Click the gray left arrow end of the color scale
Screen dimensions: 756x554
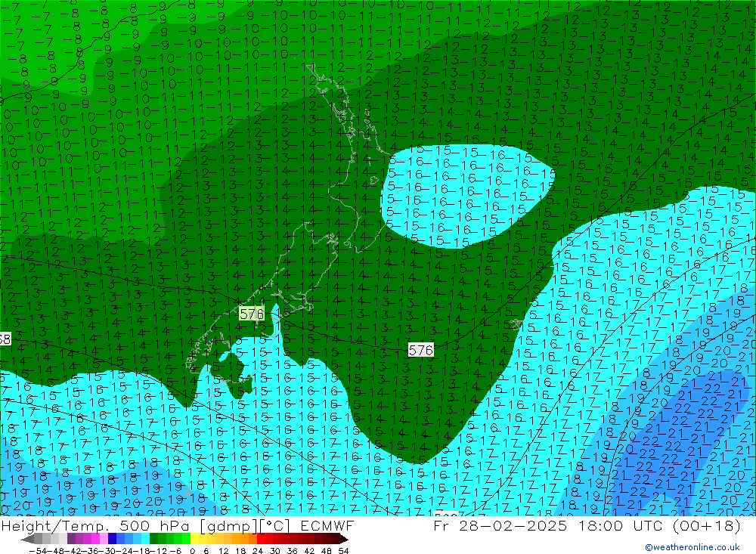27,539
